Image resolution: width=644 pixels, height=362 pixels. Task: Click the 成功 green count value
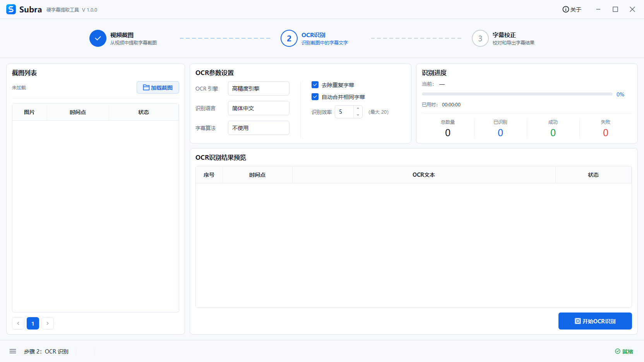[x=553, y=133]
